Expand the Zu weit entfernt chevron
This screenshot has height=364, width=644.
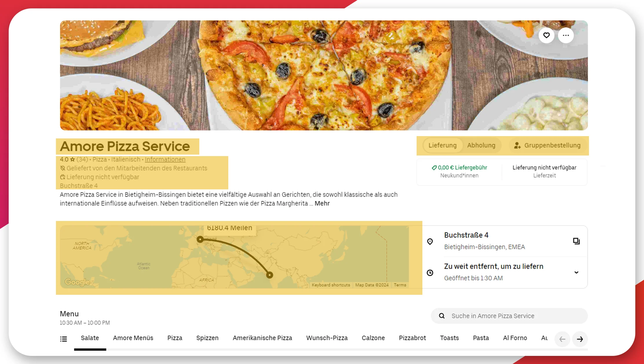pos(576,272)
